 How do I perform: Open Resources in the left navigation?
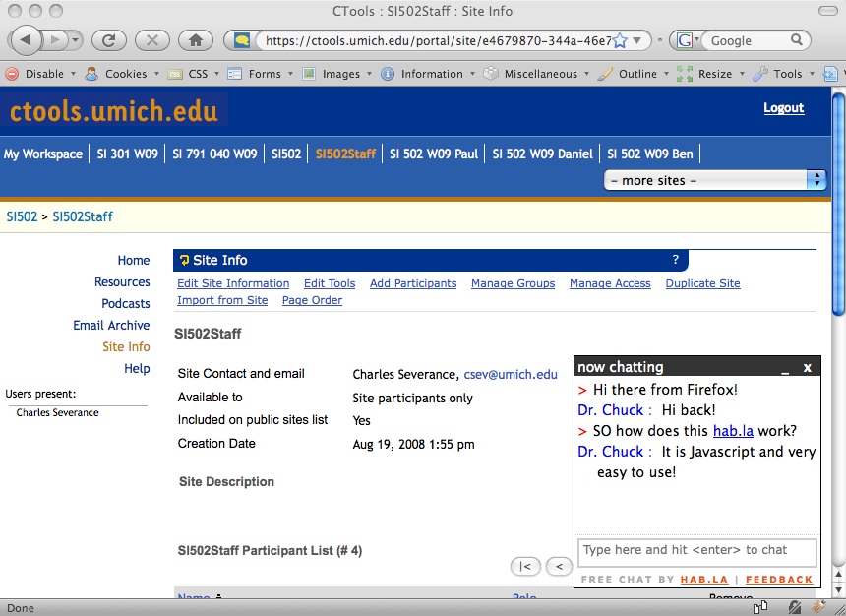pyautogui.click(x=122, y=281)
